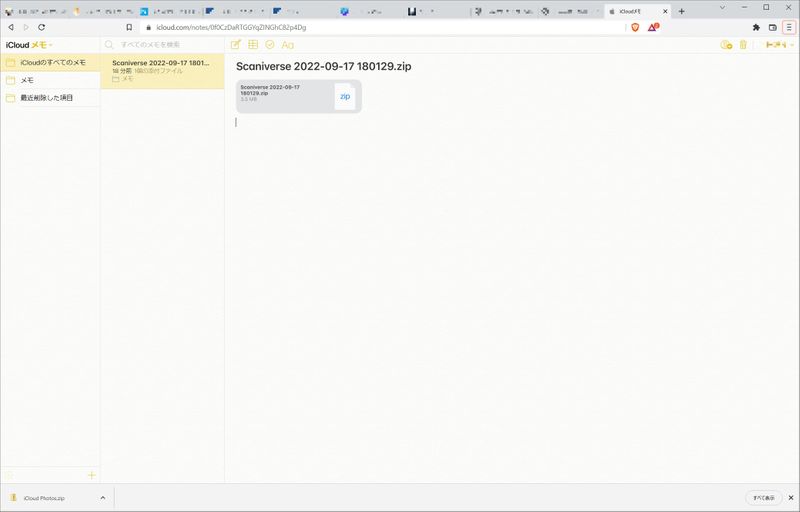The width and height of the screenshot is (800, 512).
Task: Open the account name dropdown at top right
Action: (779, 45)
